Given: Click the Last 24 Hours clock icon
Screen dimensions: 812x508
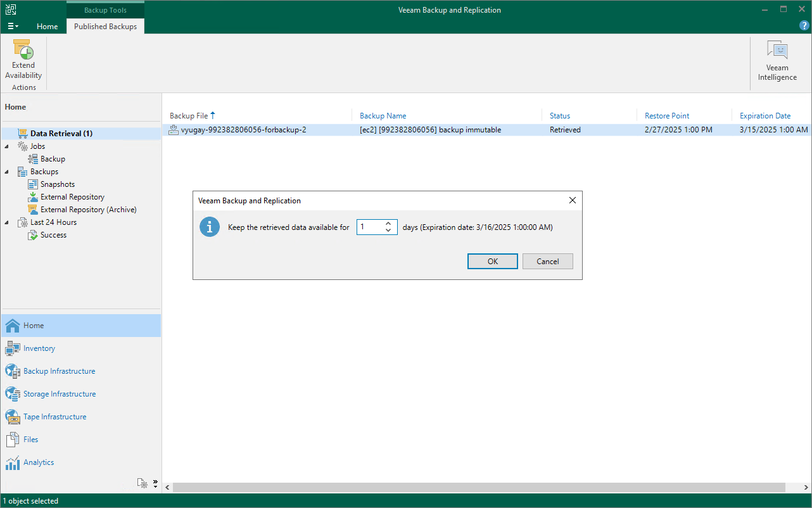Looking at the screenshot, I should click(x=23, y=222).
